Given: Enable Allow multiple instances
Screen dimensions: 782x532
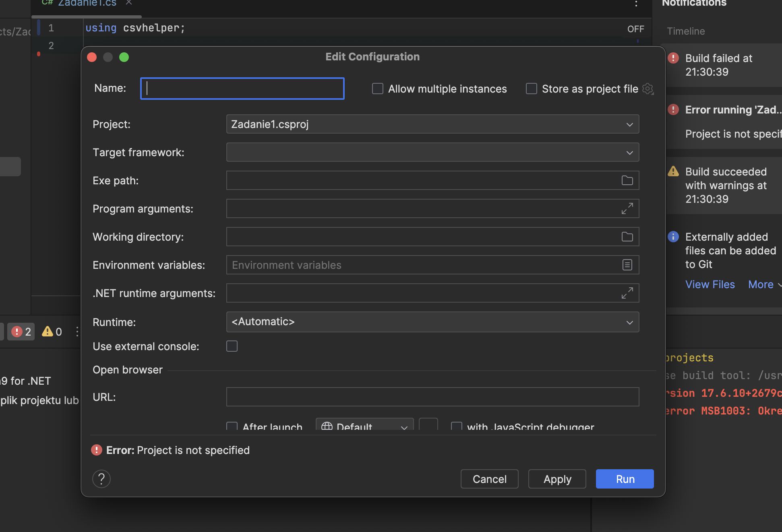Looking at the screenshot, I should click(x=377, y=89).
